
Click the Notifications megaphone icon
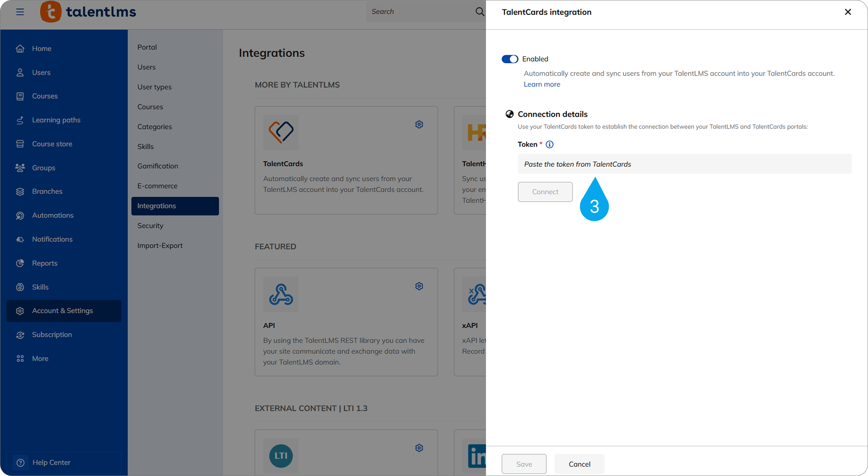coord(20,240)
